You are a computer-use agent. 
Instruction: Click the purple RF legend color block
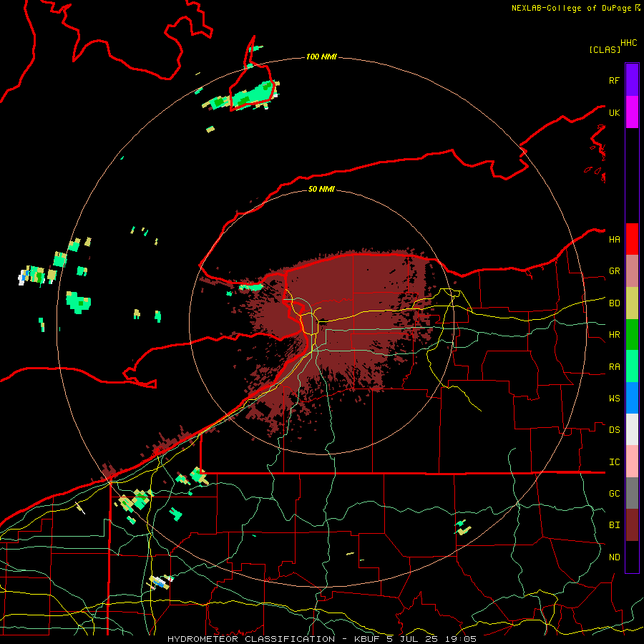(632, 80)
